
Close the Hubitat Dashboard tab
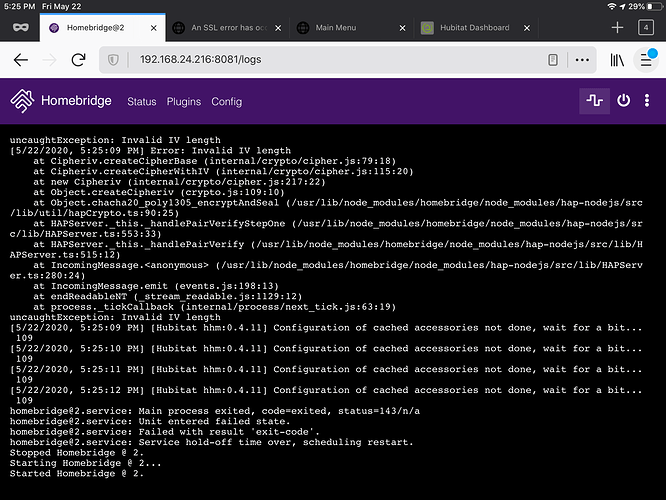click(x=527, y=28)
